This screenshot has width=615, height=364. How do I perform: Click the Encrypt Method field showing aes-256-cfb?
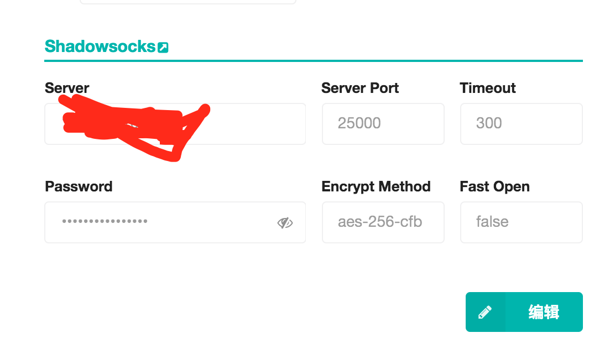point(383,222)
